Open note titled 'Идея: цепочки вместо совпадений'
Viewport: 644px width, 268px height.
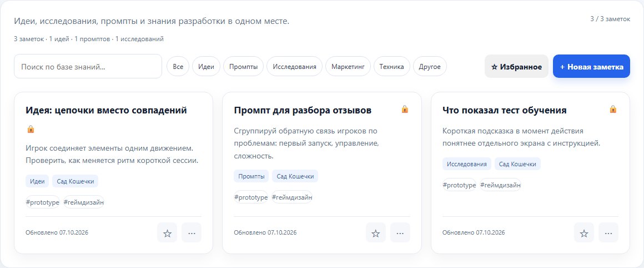pyautogui.click(x=106, y=110)
